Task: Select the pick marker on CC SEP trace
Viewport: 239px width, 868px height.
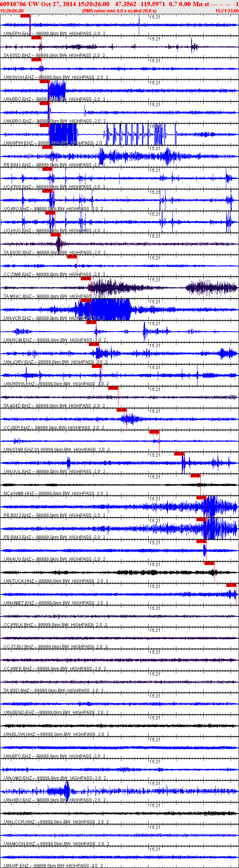Action: [x=121, y=410]
